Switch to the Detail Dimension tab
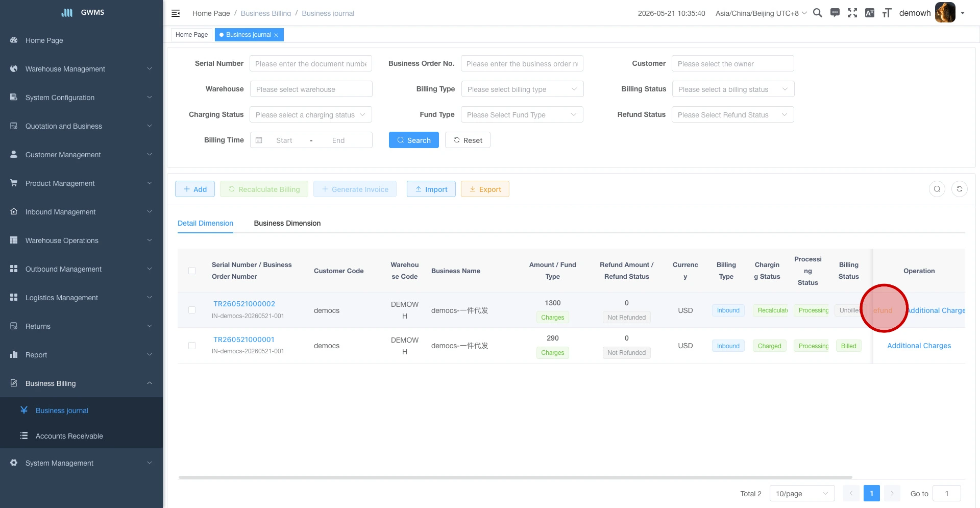 click(x=205, y=223)
